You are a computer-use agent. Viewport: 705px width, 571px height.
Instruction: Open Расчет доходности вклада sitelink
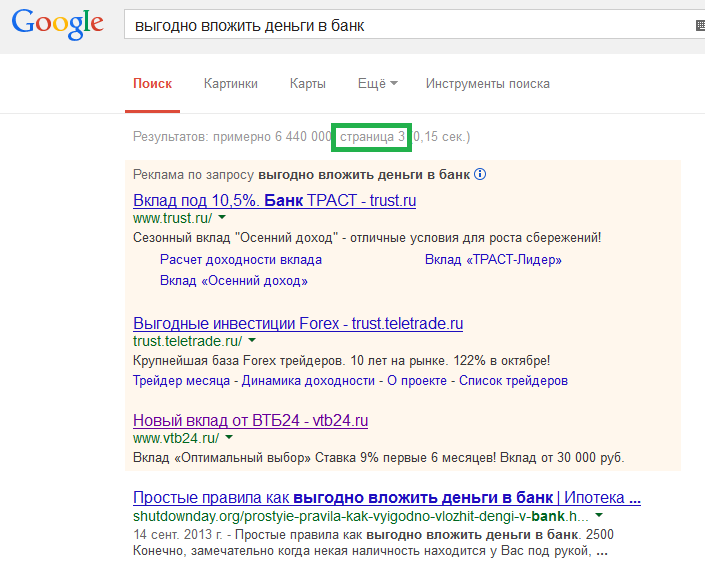241,259
